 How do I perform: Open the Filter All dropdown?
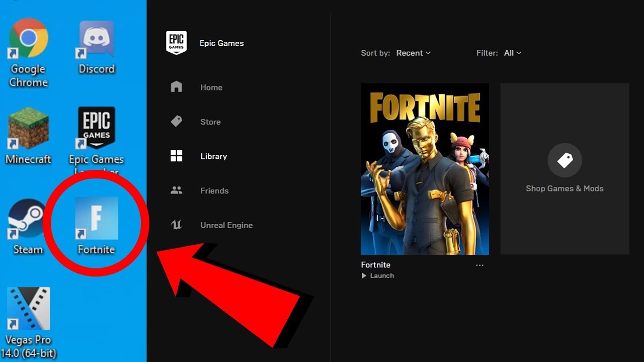click(x=513, y=53)
